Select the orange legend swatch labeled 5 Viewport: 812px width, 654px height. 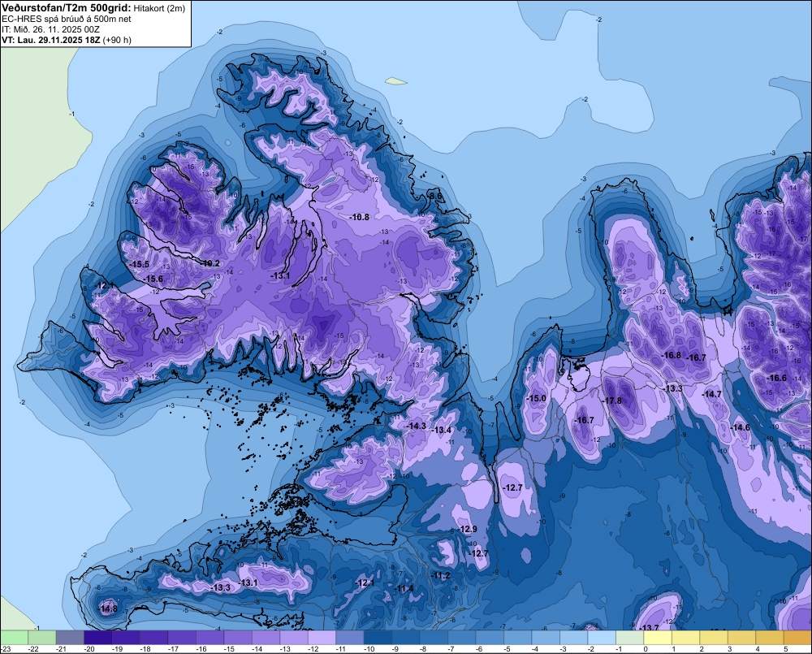797,638
